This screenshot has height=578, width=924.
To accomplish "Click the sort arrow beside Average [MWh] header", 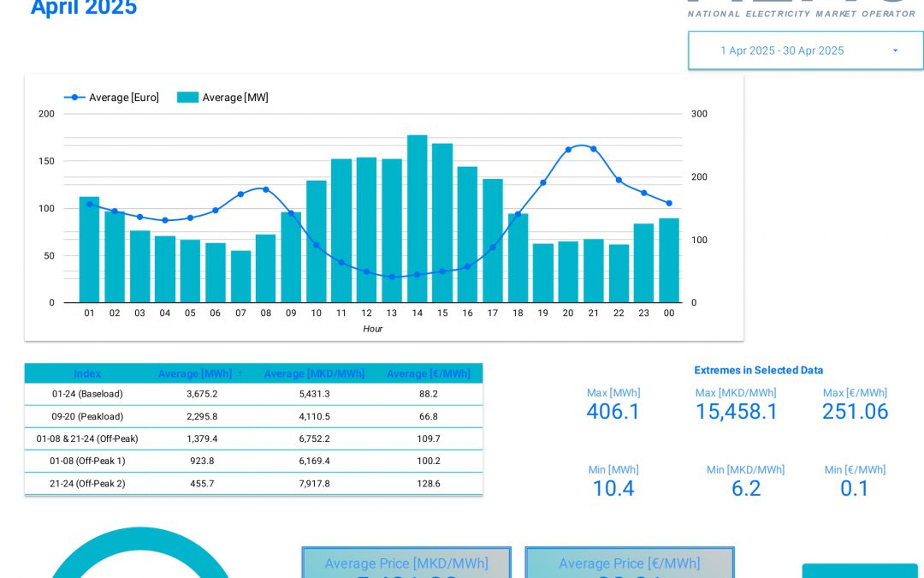I will point(240,373).
